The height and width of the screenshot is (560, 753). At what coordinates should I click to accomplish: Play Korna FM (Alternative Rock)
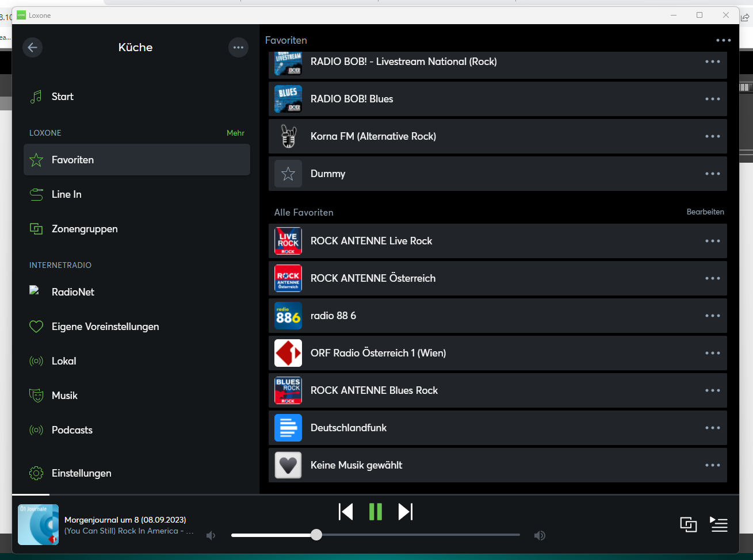click(498, 136)
